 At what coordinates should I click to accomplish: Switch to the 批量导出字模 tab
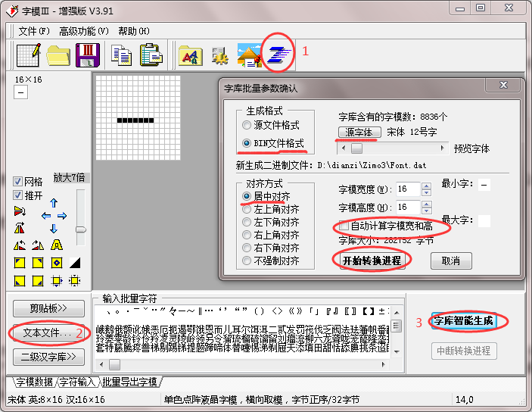coord(129,382)
